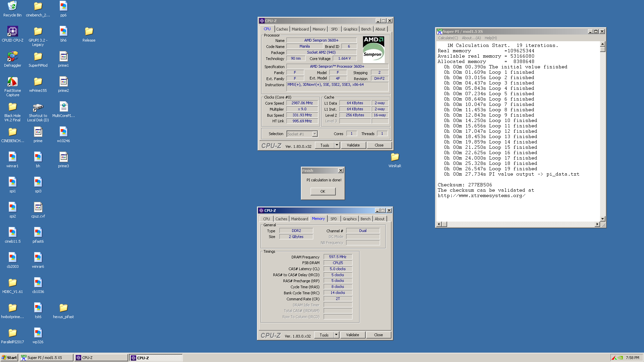Click the system tray clock 7:58 PM
The height and width of the screenshot is (362, 644).
pos(632,358)
